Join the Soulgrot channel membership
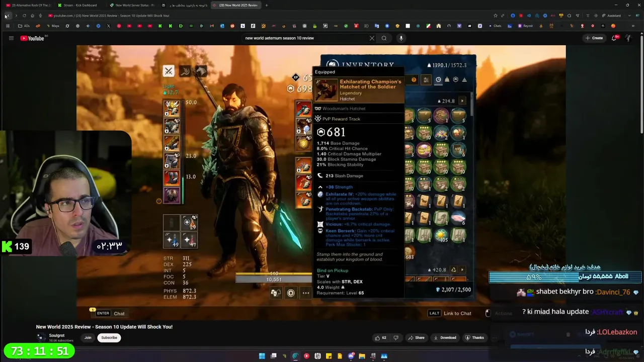 pyautogui.click(x=88, y=338)
